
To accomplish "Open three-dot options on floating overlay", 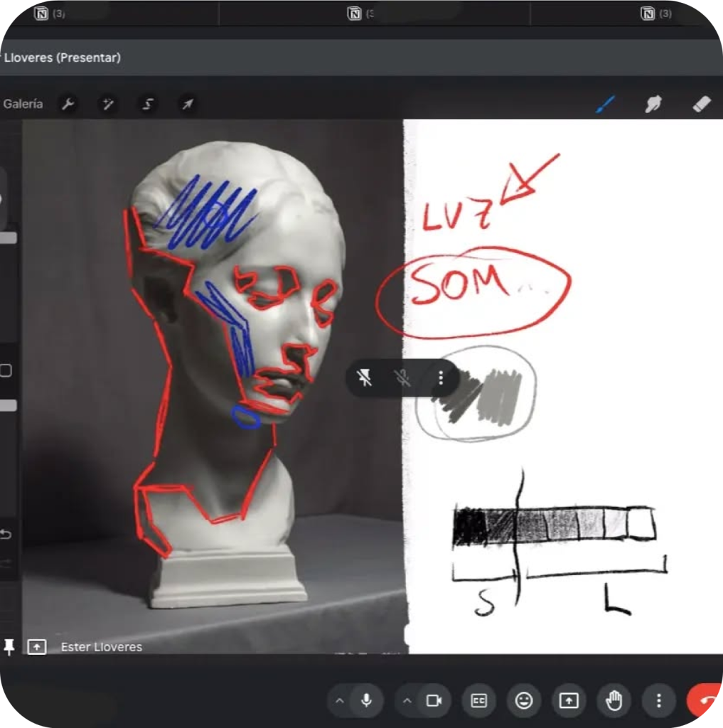I will point(441,378).
